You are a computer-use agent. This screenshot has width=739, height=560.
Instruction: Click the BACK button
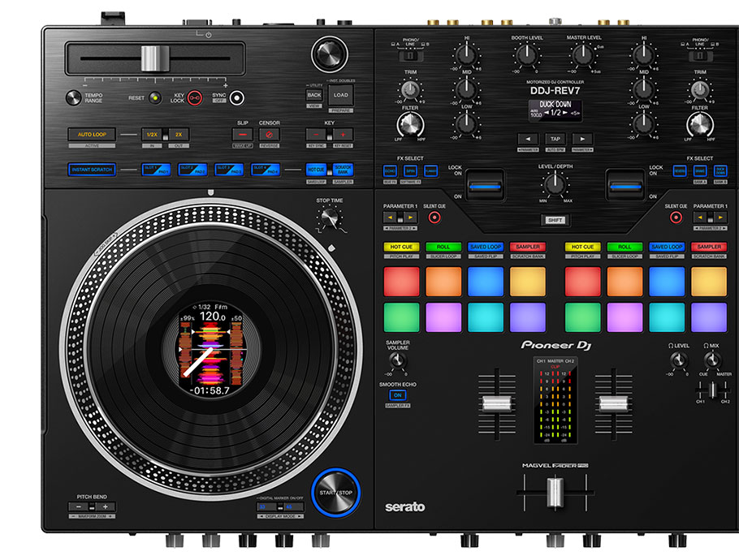(314, 95)
